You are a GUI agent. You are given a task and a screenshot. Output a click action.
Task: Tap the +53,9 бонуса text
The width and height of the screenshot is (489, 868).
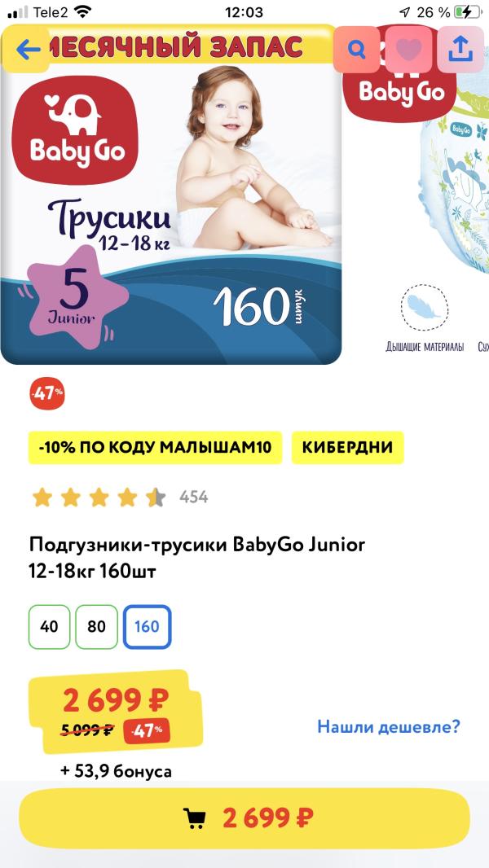point(117,771)
